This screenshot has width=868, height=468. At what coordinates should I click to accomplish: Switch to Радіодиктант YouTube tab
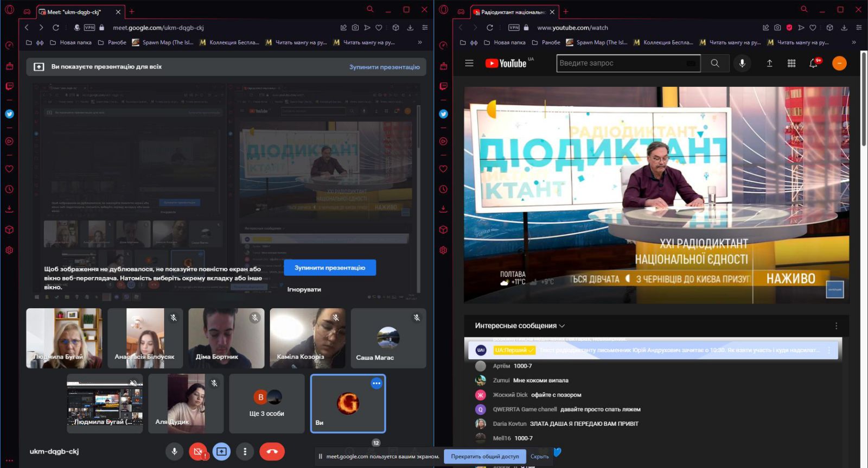[514, 11]
